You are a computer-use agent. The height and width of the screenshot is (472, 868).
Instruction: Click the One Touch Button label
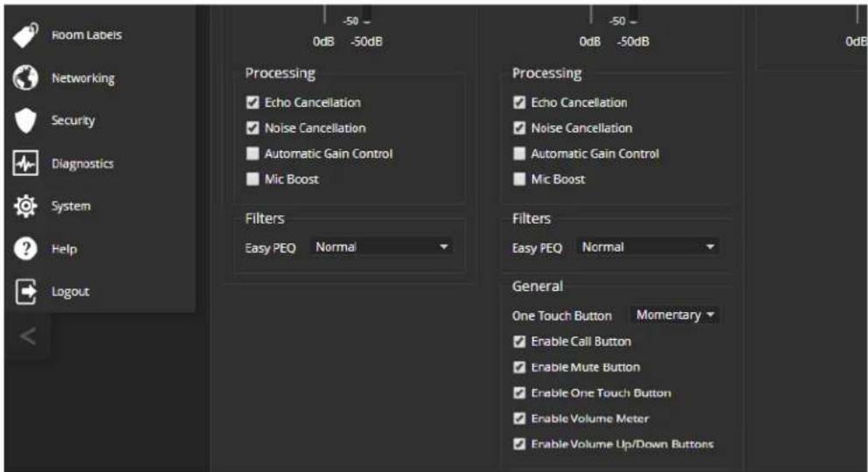pos(562,316)
